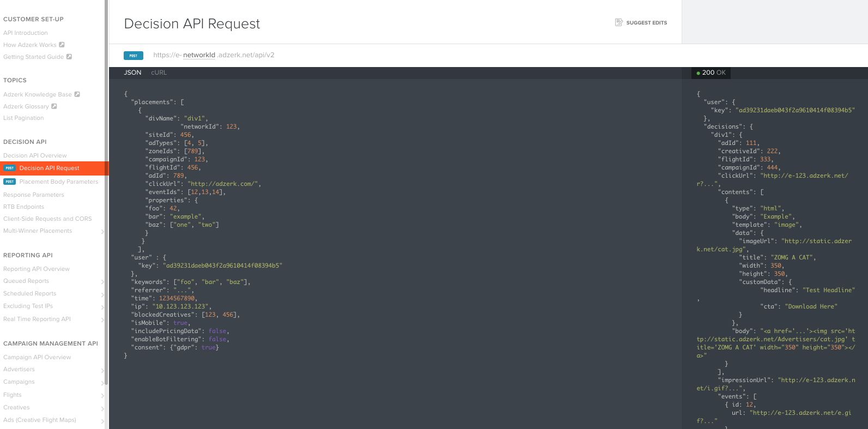868x429 pixels.
Task: Open the Decision API Overview page
Action: 35,155
